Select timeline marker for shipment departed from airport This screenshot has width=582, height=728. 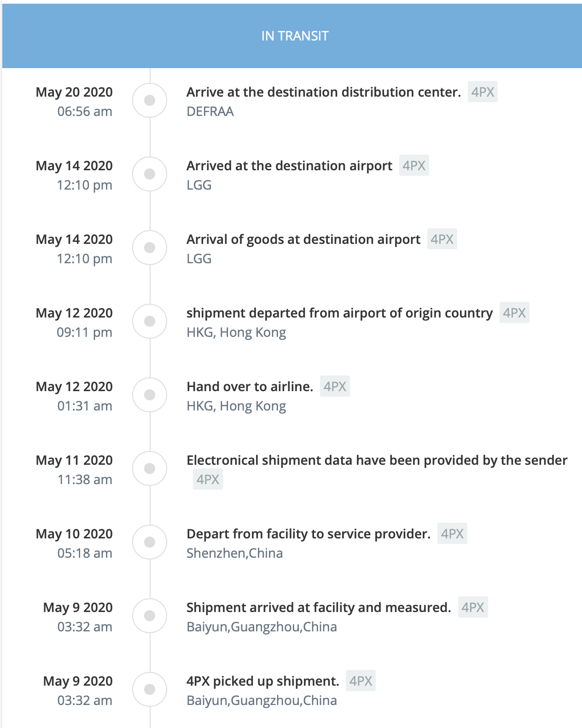150,321
